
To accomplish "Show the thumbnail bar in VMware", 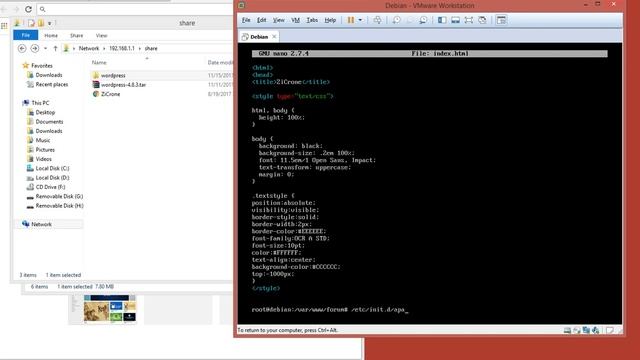I will click(455, 20).
